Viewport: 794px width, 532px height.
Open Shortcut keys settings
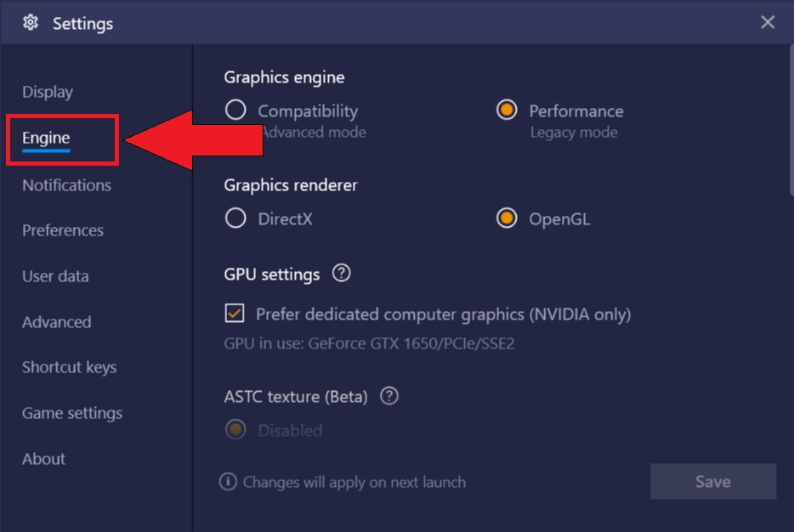[x=70, y=367]
